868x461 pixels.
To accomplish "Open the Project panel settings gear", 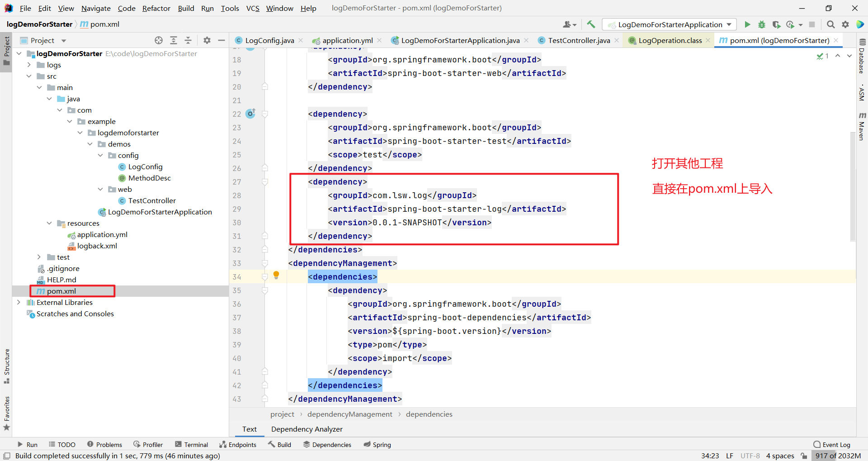I will pos(207,40).
